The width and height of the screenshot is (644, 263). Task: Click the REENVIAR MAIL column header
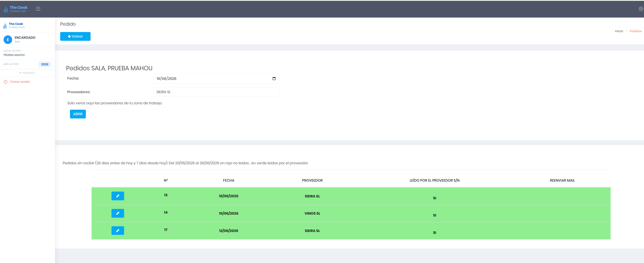click(562, 181)
